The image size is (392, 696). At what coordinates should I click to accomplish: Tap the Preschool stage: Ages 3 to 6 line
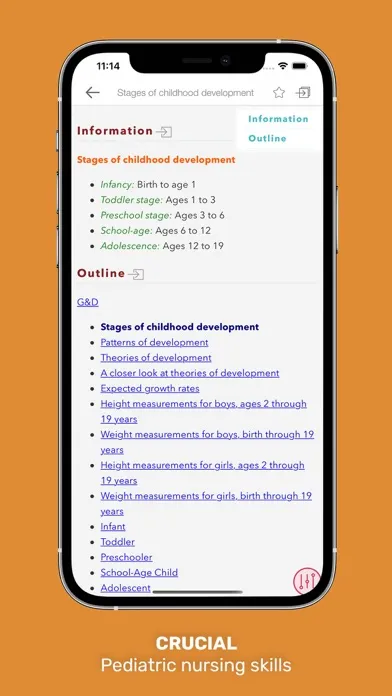pos(162,215)
